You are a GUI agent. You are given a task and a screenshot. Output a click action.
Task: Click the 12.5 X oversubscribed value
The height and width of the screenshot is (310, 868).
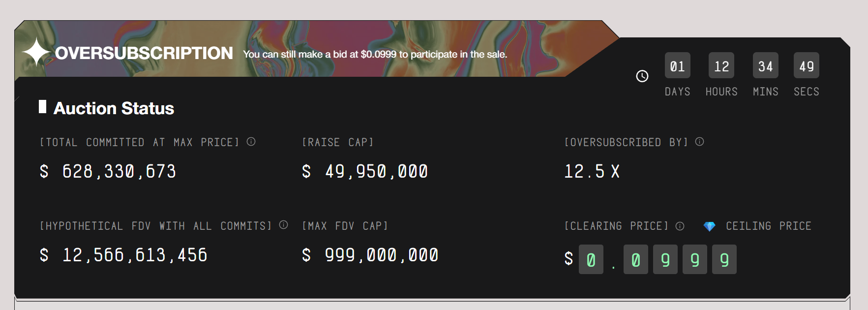pos(592,171)
